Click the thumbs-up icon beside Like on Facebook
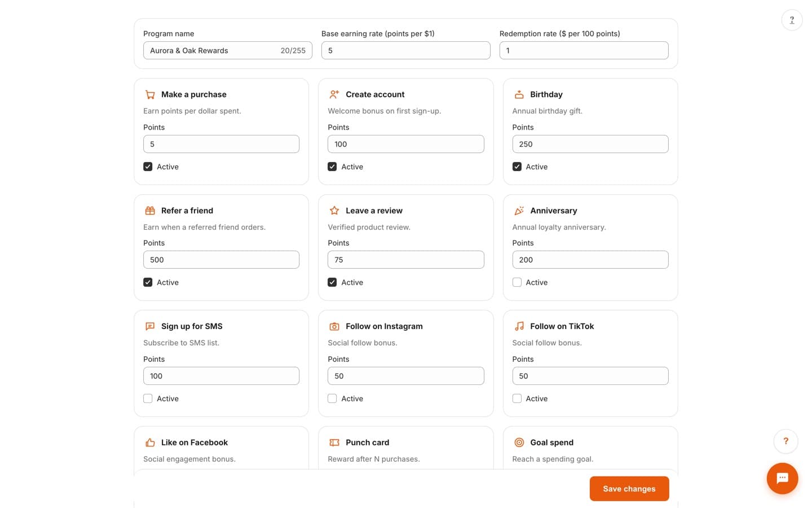 pos(150,443)
